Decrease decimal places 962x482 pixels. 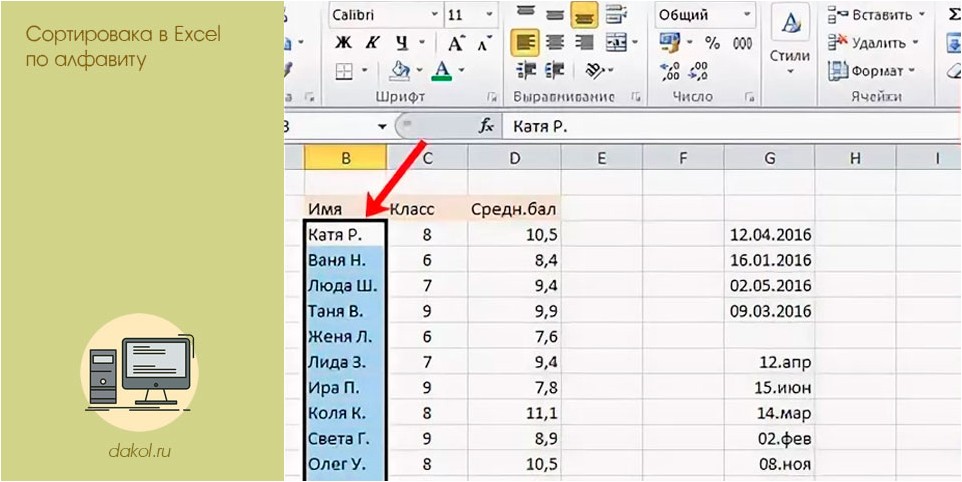699,71
